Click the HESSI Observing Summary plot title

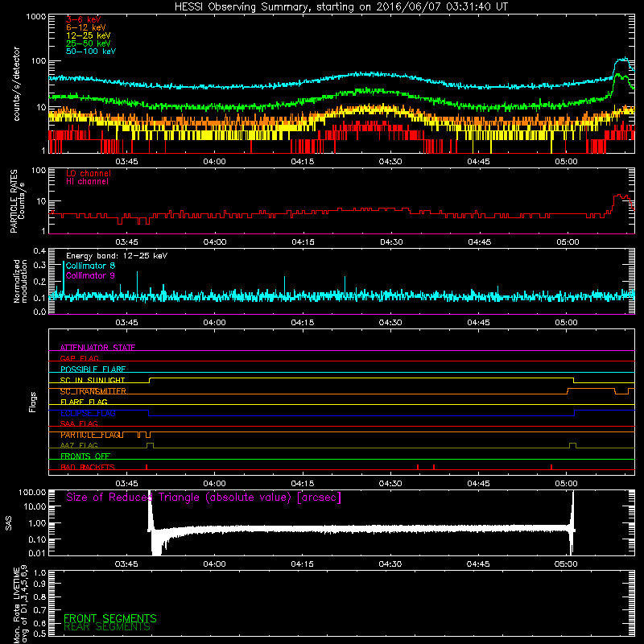(x=341, y=7)
